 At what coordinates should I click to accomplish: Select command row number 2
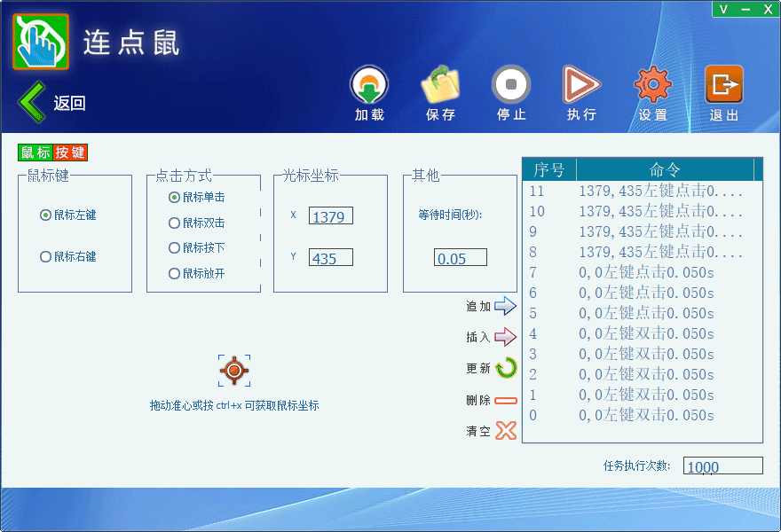click(x=643, y=375)
